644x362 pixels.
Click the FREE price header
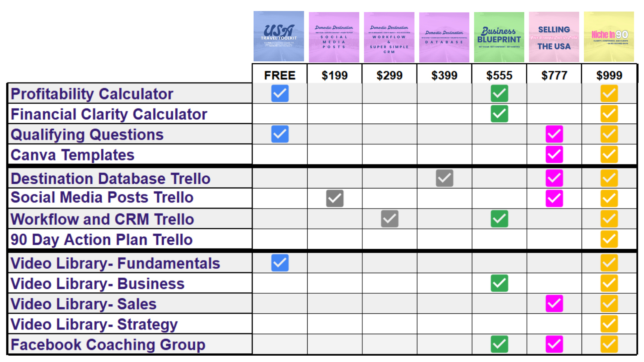(x=280, y=75)
